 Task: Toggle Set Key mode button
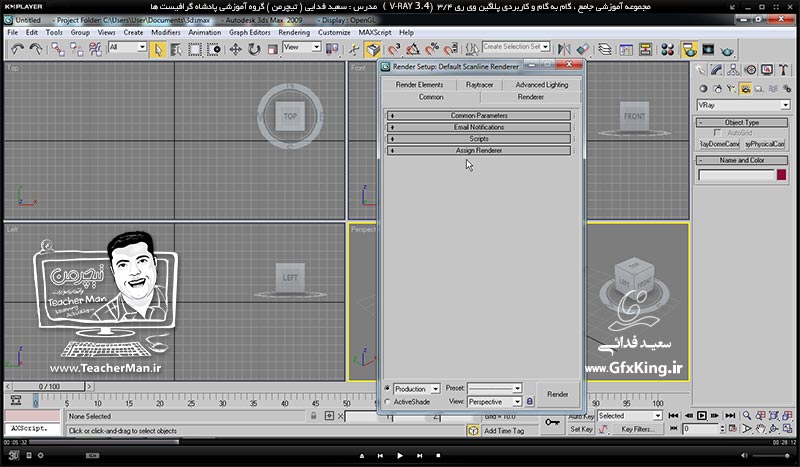581,429
